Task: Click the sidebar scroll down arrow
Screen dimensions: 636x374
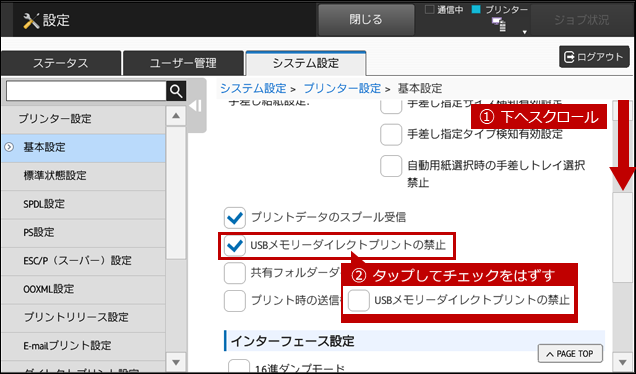Action: (x=176, y=362)
